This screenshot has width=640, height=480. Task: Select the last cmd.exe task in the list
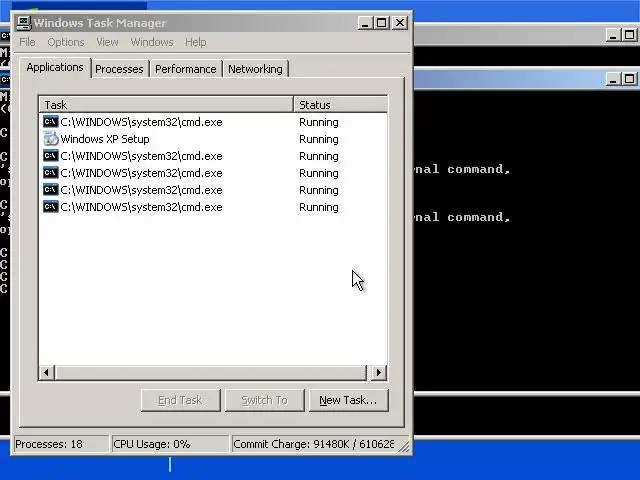coord(141,207)
